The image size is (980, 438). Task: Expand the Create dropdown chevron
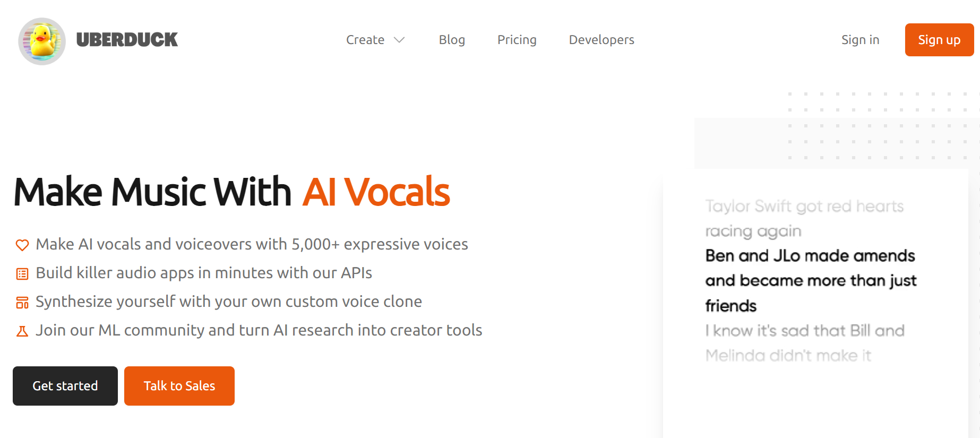[x=399, y=40]
